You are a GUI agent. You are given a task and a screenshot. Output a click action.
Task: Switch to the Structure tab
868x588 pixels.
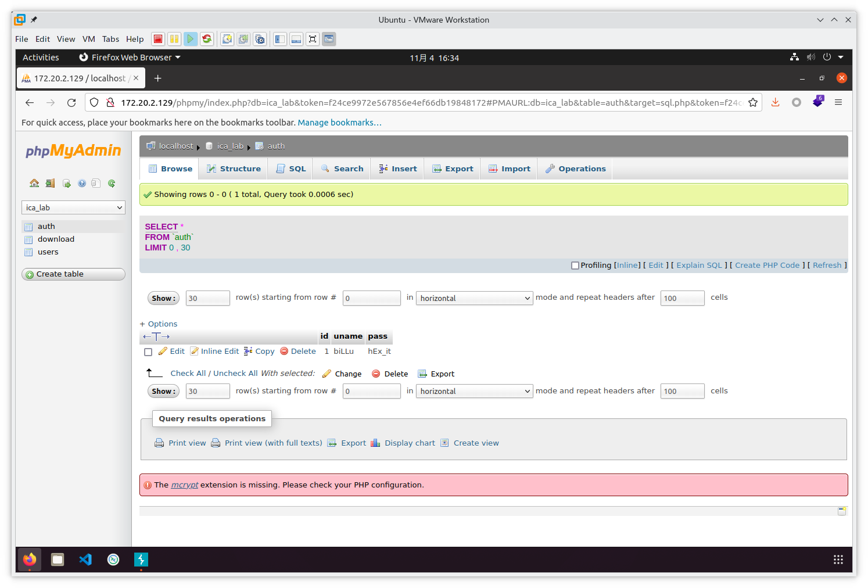click(234, 168)
